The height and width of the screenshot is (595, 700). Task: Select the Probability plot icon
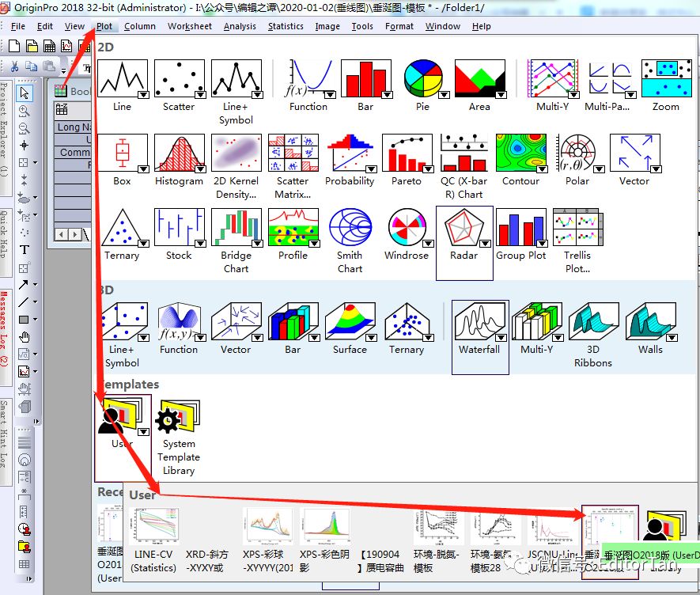tap(350, 153)
